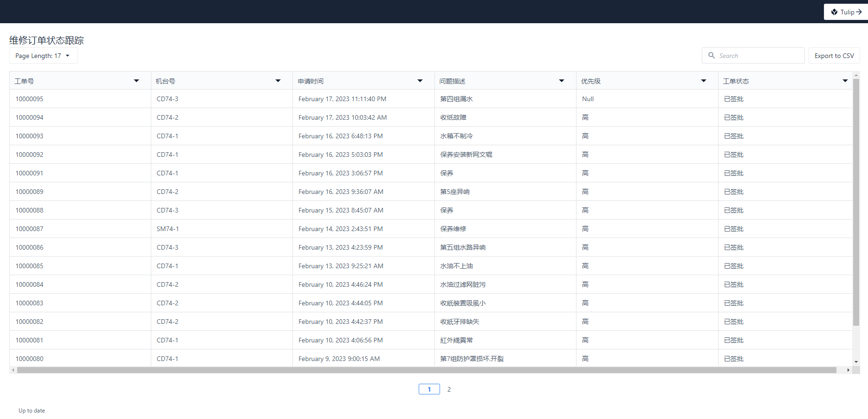Select work order 10000080 cell
This screenshot has width=868, height=419.
point(80,358)
